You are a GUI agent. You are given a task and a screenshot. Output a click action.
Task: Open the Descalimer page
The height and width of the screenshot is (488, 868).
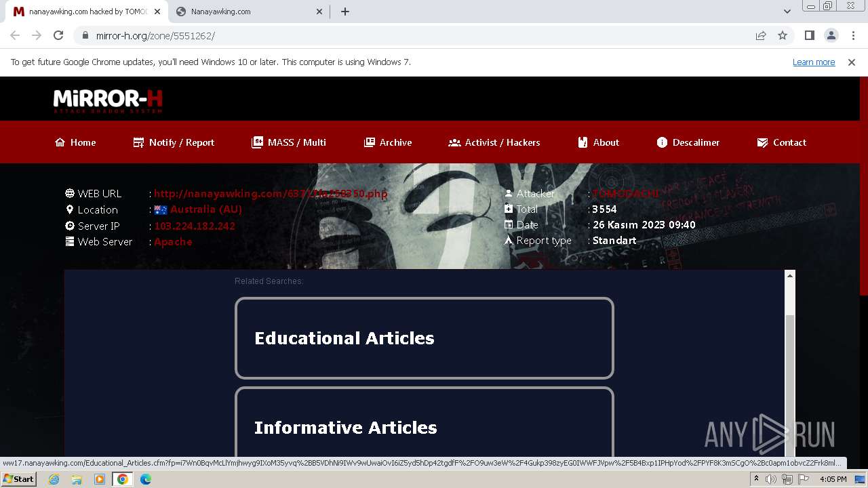click(x=688, y=142)
